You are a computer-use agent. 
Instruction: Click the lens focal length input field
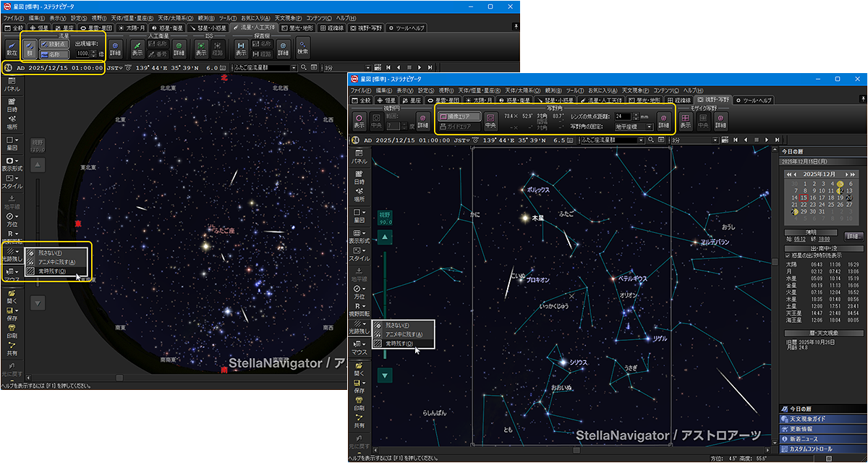coord(622,116)
